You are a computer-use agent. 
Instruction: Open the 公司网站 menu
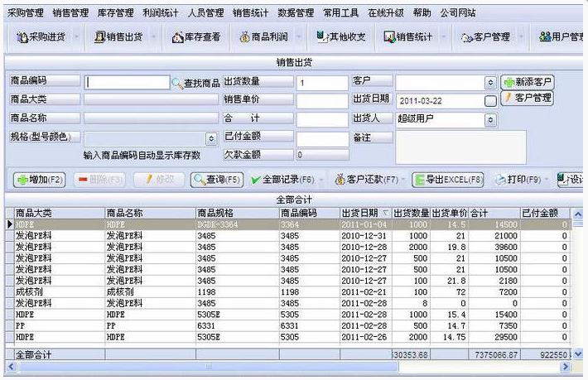pyautogui.click(x=458, y=13)
